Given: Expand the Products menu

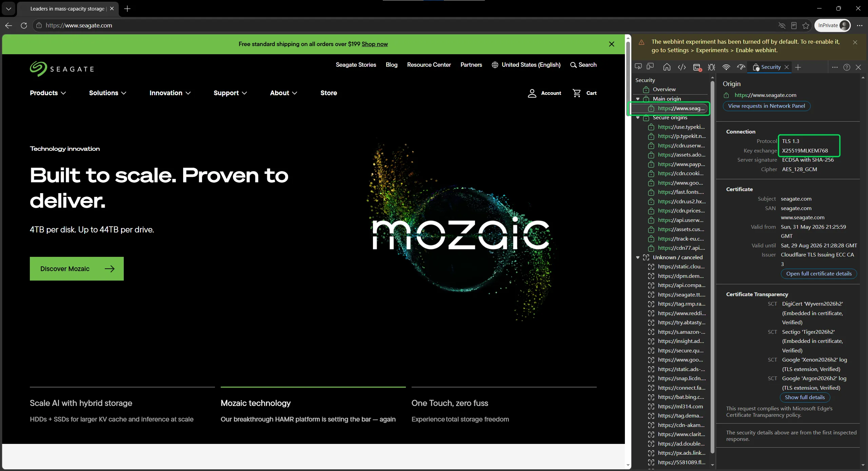Looking at the screenshot, I should 48,93.
